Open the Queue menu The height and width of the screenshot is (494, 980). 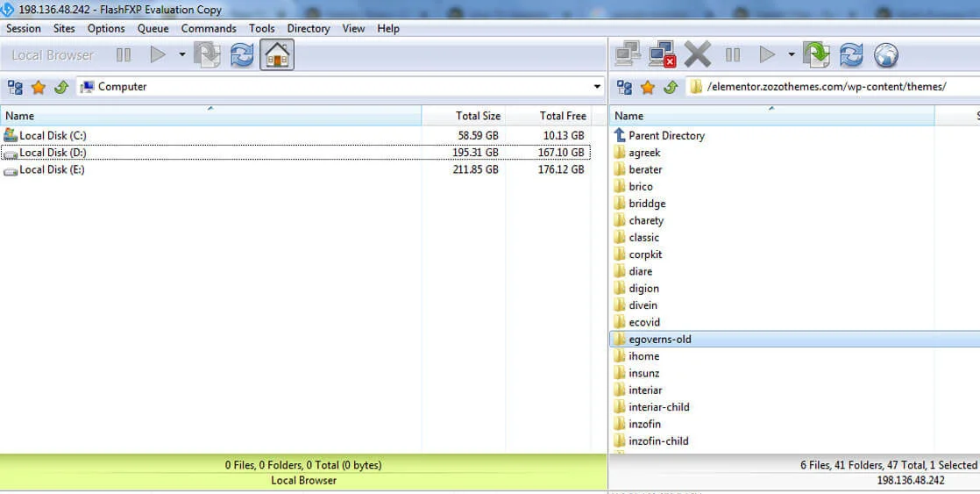click(153, 28)
